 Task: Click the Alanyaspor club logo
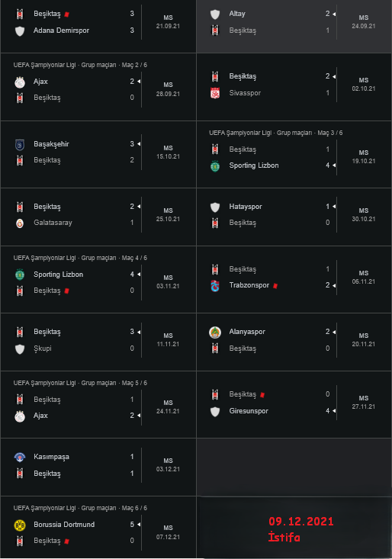[x=215, y=333]
